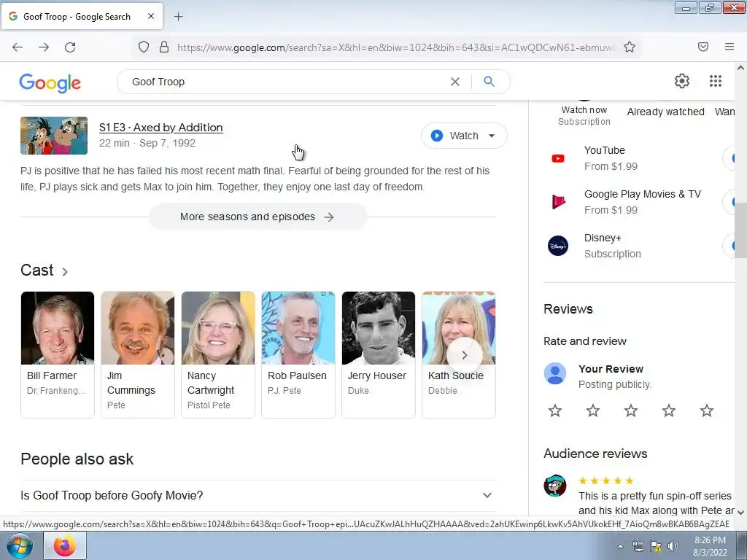Open the tracking protection shield icon
The image size is (747, 560).
pyautogui.click(x=144, y=47)
